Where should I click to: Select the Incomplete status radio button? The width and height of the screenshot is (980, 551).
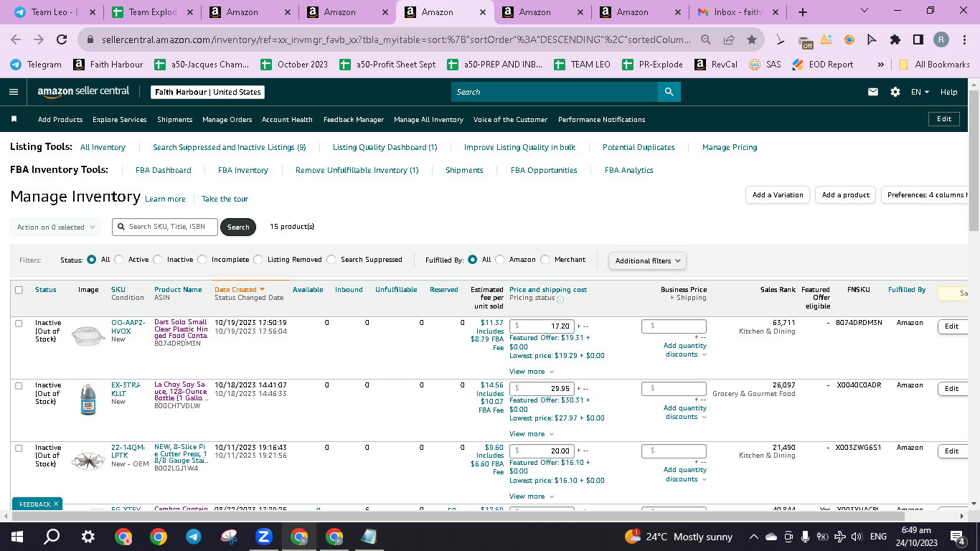tap(202, 260)
